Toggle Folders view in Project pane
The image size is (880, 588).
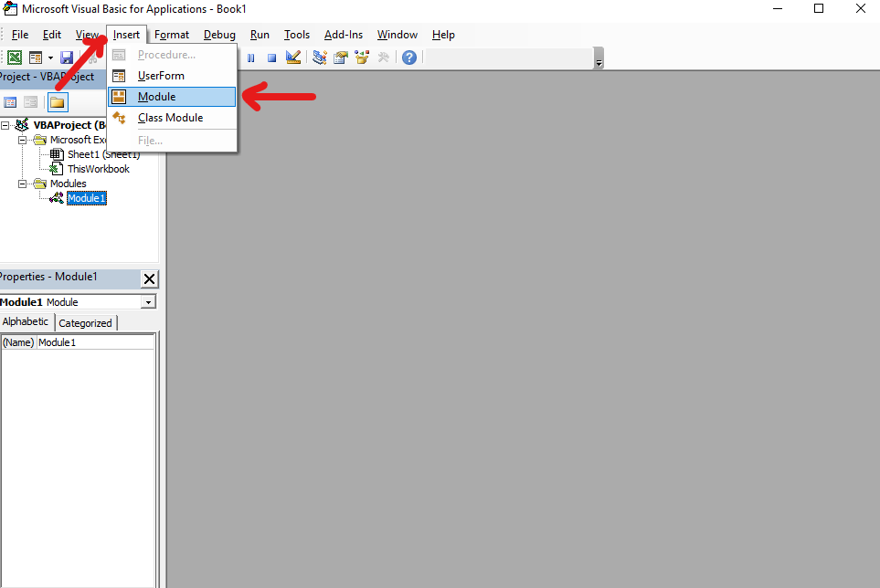click(x=58, y=102)
